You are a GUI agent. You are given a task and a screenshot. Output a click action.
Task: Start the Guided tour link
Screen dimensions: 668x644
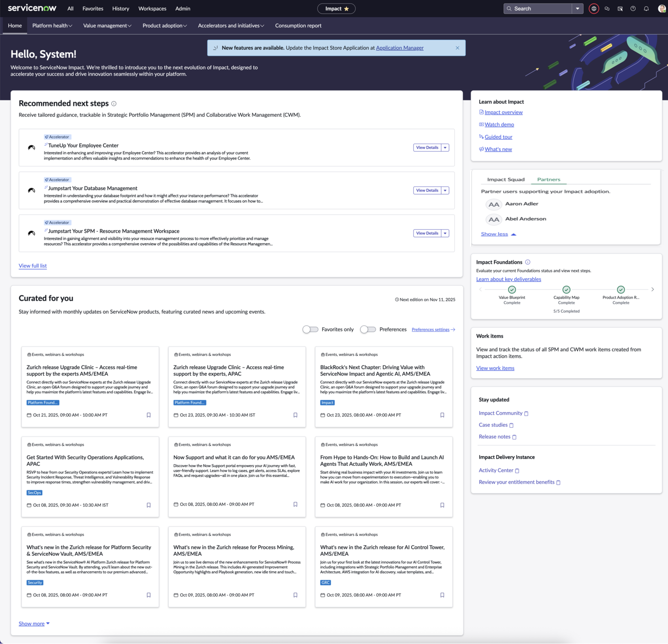[x=498, y=137]
